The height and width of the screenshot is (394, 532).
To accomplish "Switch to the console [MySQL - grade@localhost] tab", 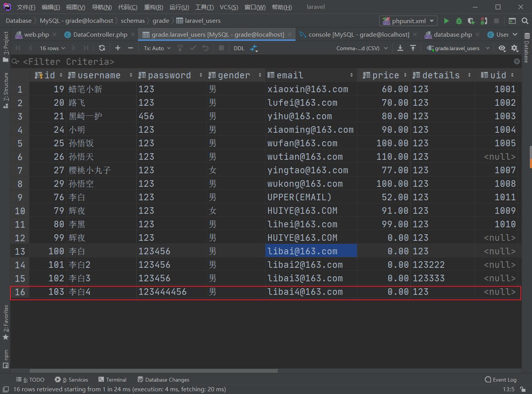I will pos(359,34).
